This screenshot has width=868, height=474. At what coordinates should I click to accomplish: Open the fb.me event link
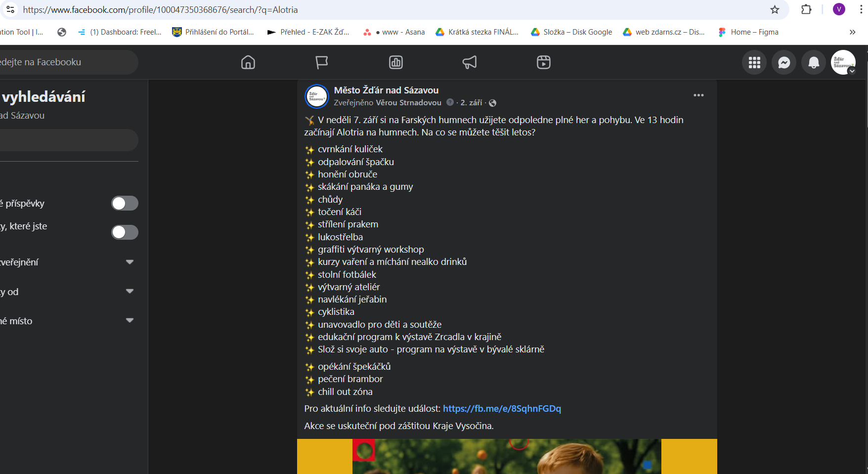pyautogui.click(x=502, y=409)
